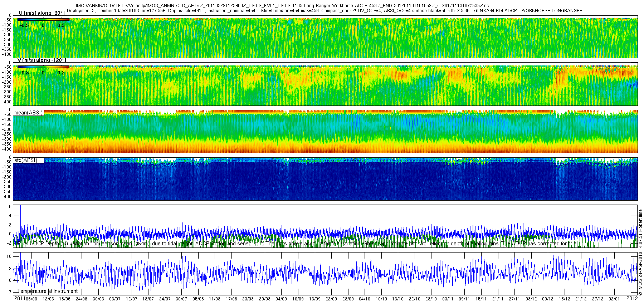The image size is (644, 304).
Task: Click the '-300' tick on mean ABSI axis
Action: coord(7,139)
